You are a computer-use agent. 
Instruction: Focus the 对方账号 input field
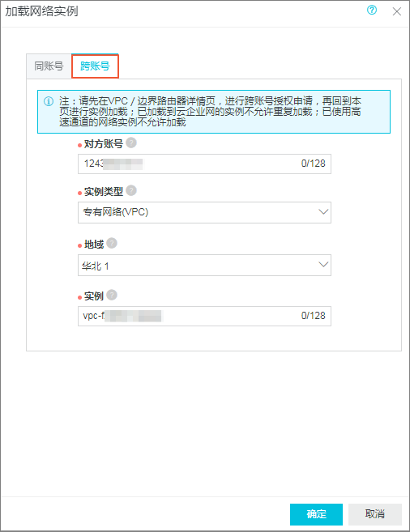click(204, 164)
